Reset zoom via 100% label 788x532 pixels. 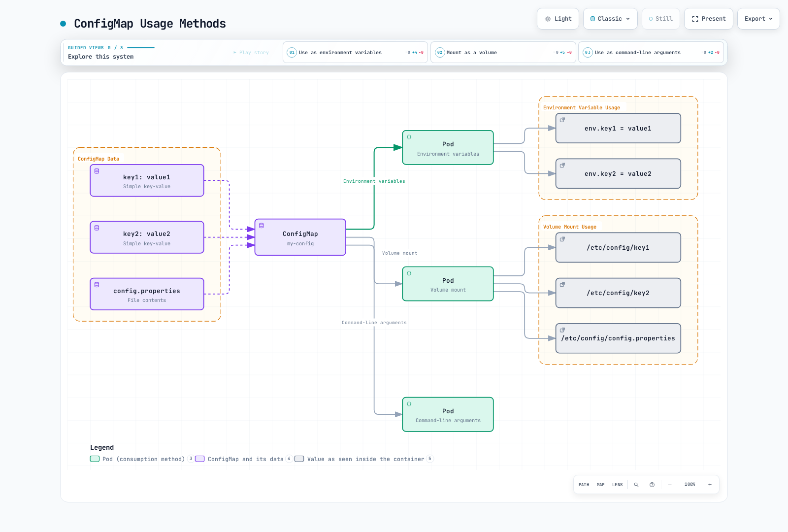[x=690, y=485]
